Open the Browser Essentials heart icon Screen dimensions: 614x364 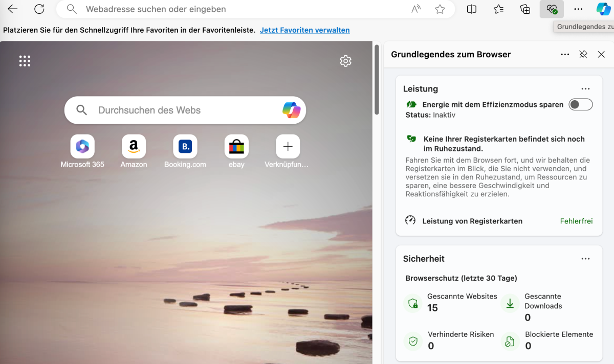click(552, 9)
